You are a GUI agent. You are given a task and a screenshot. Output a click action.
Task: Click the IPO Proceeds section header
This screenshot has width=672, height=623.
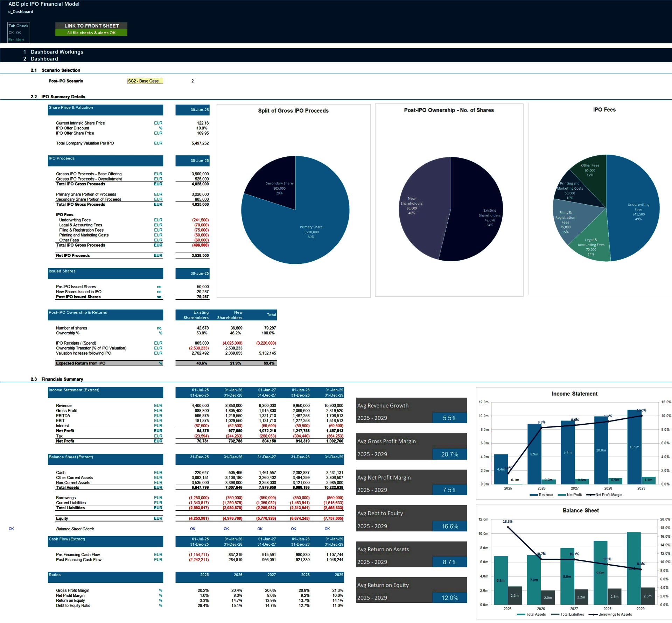tap(105, 161)
